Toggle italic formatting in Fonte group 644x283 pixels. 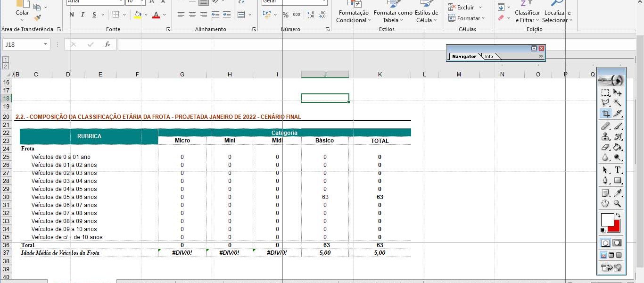click(x=83, y=15)
